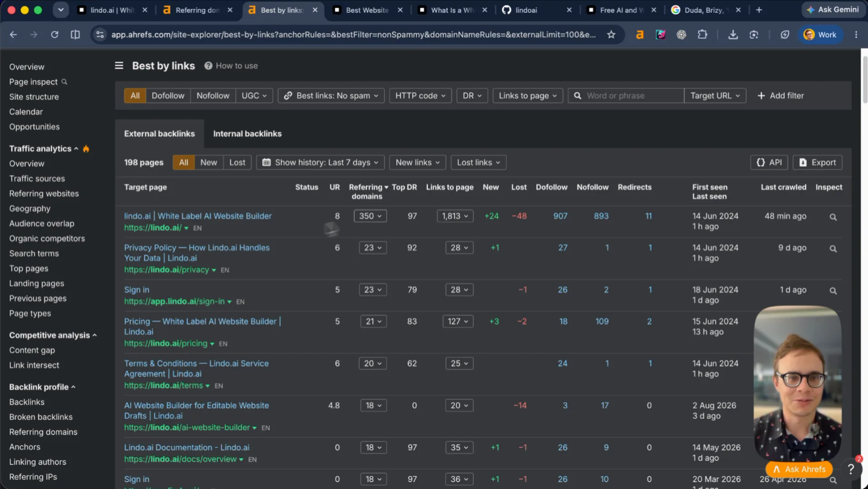Screen dimensions: 868x489
Task: Click the browser address bar URL
Action: click(353, 34)
